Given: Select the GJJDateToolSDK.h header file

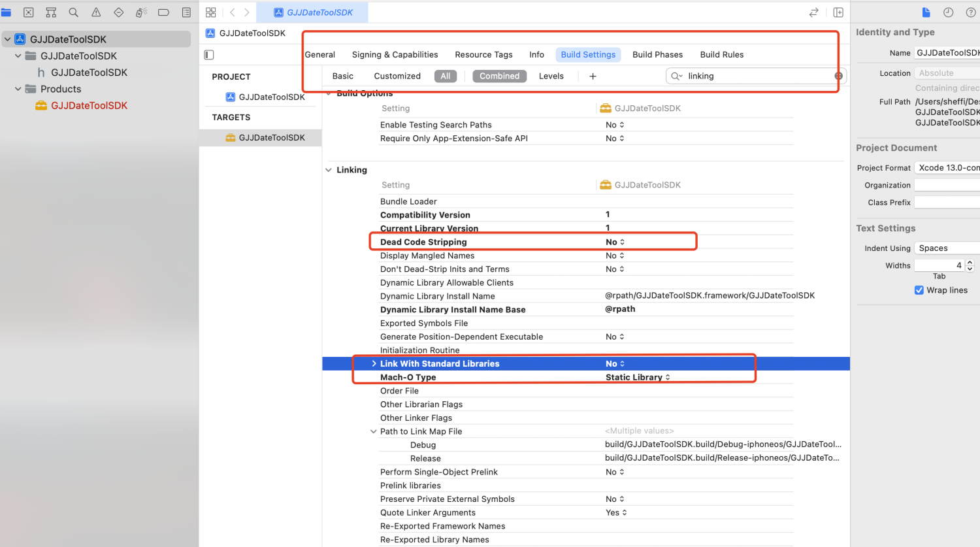Looking at the screenshot, I should tap(82, 73).
